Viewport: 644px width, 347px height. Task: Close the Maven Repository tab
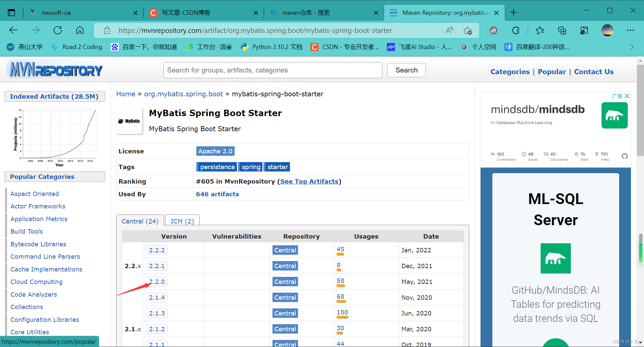coord(497,13)
